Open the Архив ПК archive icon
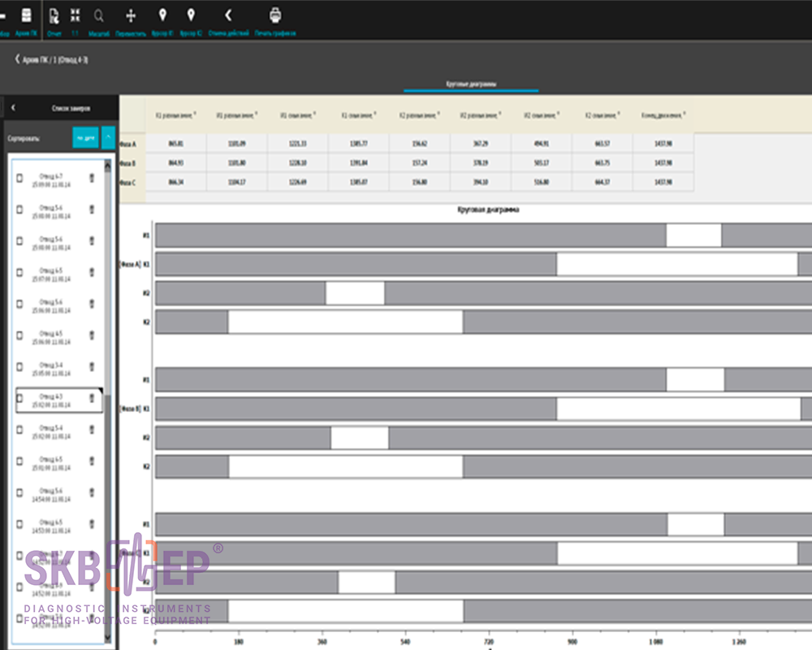Viewport: 812px width, 650px height. pos(27,15)
